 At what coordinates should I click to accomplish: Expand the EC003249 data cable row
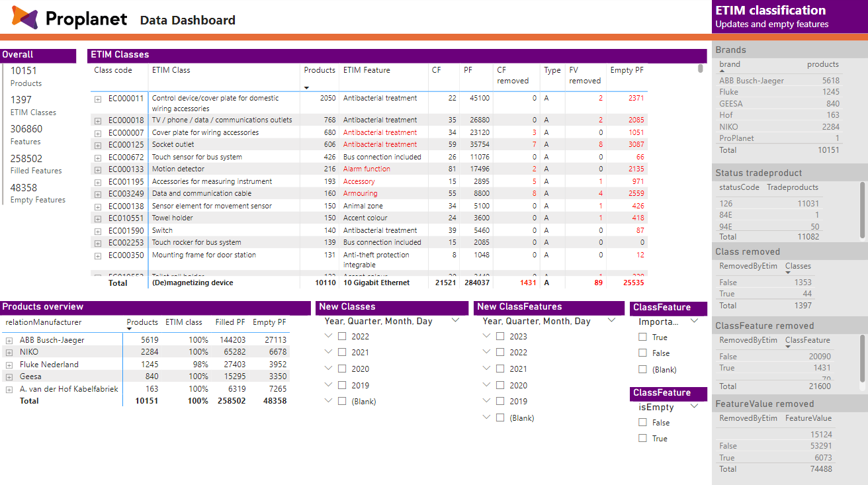point(98,195)
